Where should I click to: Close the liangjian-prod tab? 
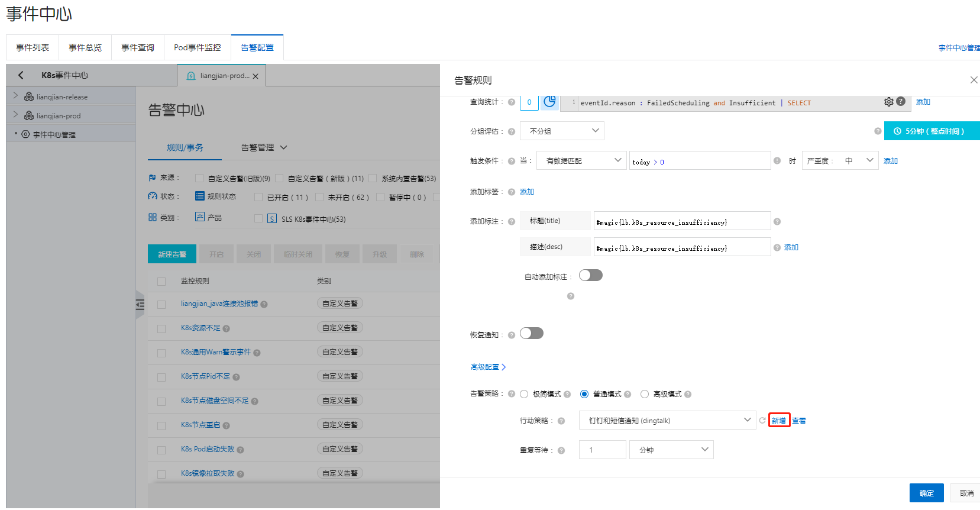click(255, 76)
